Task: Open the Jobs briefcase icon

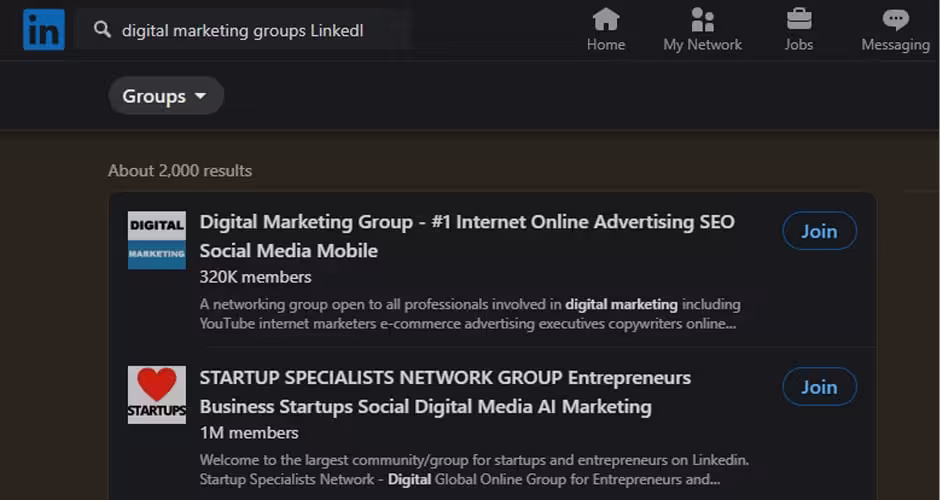Action: (x=799, y=19)
